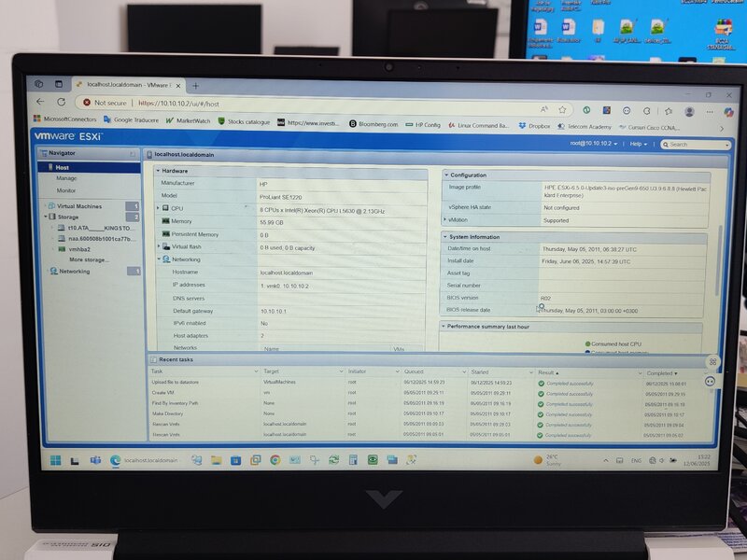Expand the Virtual flash row
This screenshot has height=560, width=747.
(159, 246)
